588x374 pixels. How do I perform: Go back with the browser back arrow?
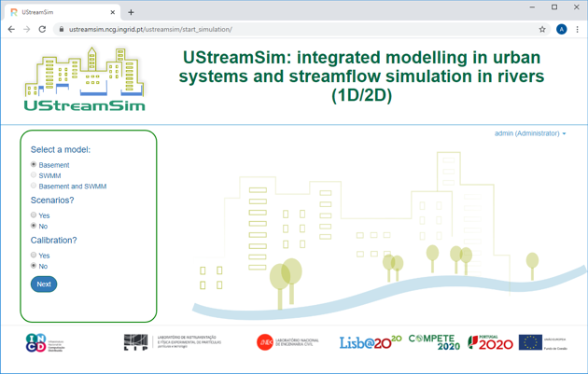click(x=11, y=29)
